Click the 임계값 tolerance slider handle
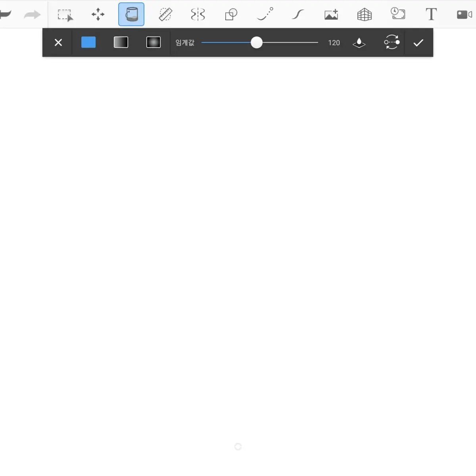 click(x=257, y=42)
